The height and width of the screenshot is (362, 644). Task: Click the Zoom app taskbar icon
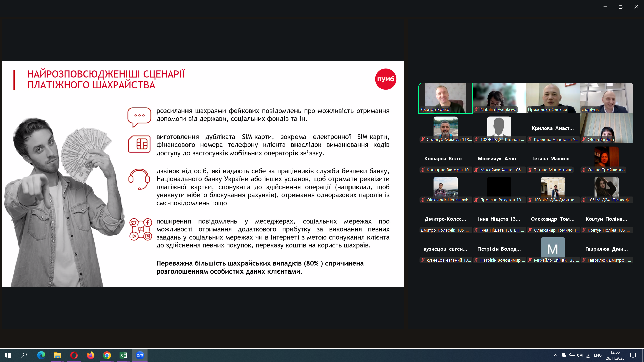click(x=140, y=355)
